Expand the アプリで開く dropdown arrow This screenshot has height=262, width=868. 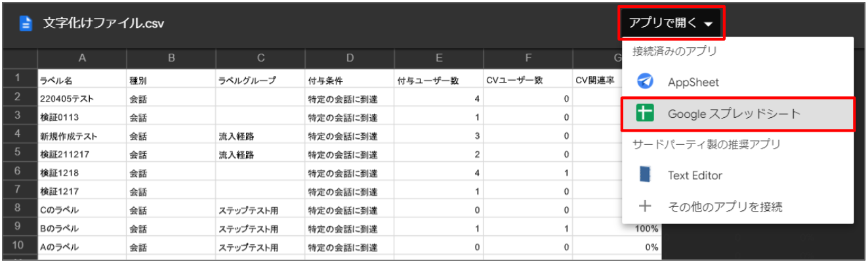709,24
